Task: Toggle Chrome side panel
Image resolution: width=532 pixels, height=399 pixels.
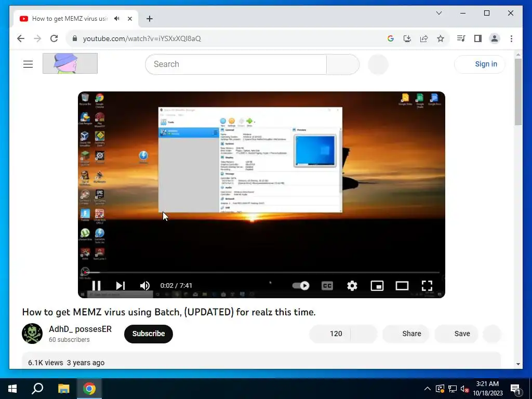Action: 478,38
